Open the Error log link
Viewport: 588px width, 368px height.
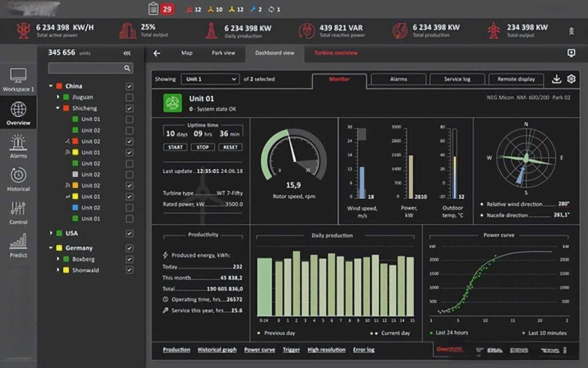coord(364,350)
